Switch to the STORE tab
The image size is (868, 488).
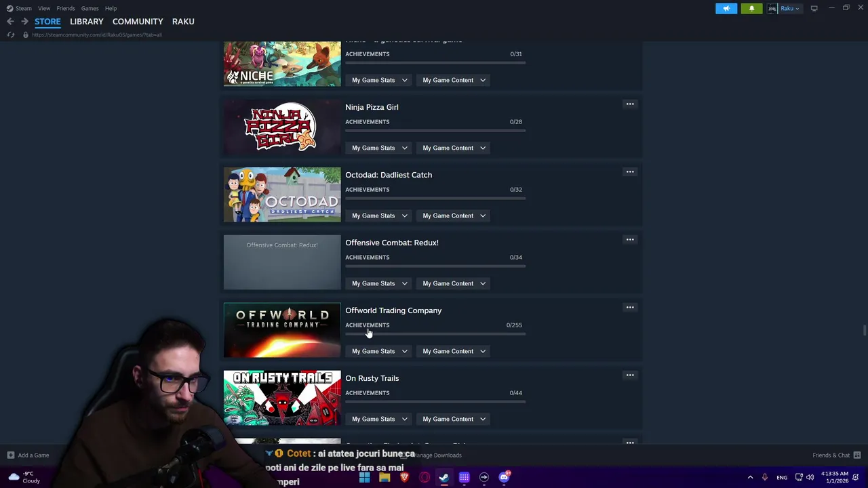click(x=47, y=22)
